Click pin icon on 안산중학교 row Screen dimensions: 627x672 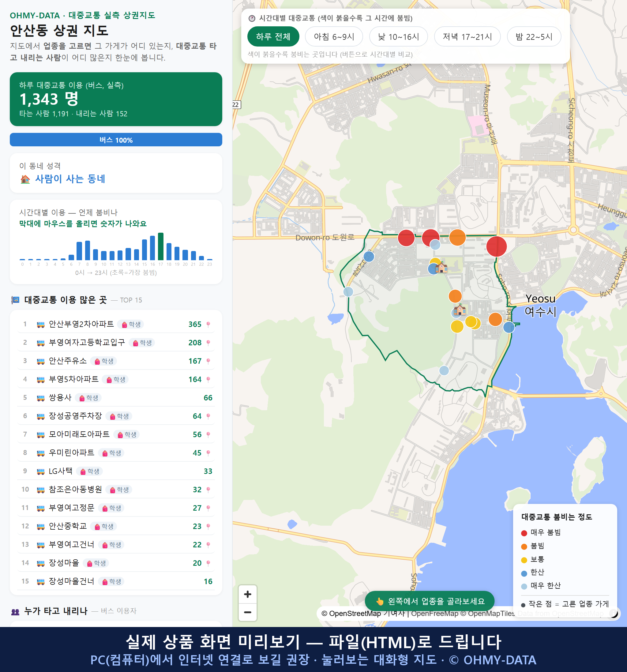click(x=208, y=527)
